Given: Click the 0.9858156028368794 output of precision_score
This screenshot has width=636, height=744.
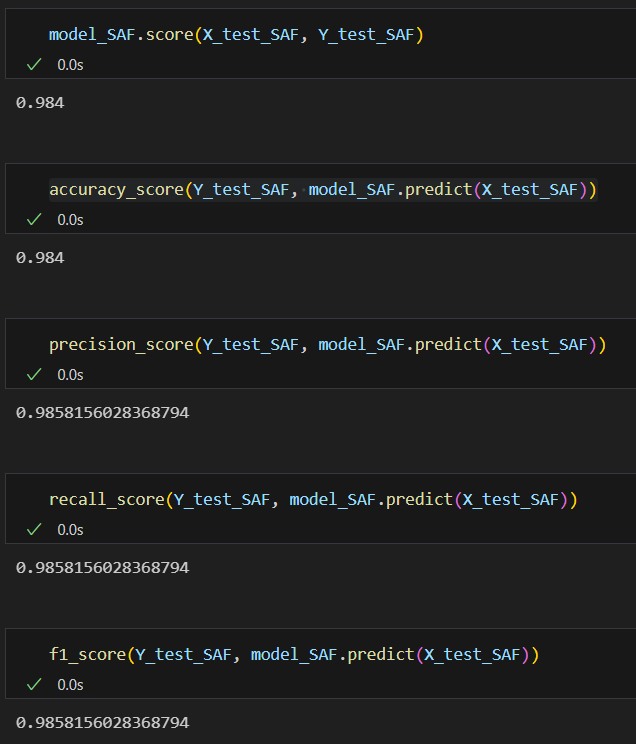Looking at the screenshot, I should click(103, 413).
